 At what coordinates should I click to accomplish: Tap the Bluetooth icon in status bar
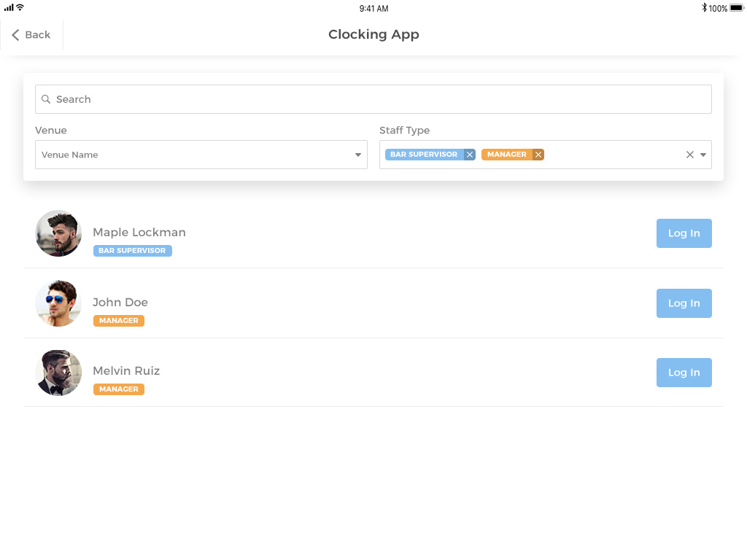coord(704,8)
